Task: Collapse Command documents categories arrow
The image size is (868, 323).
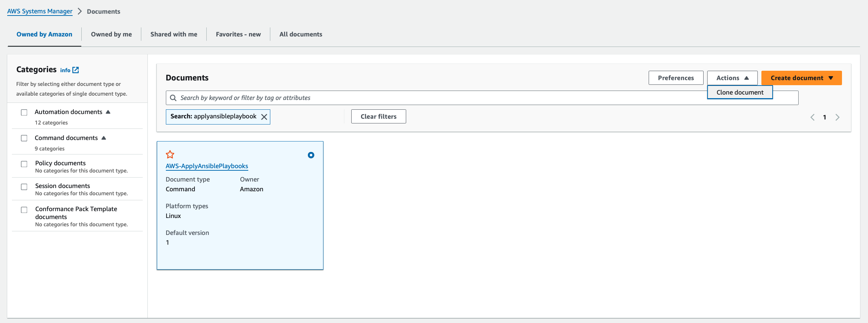Action: 104,138
